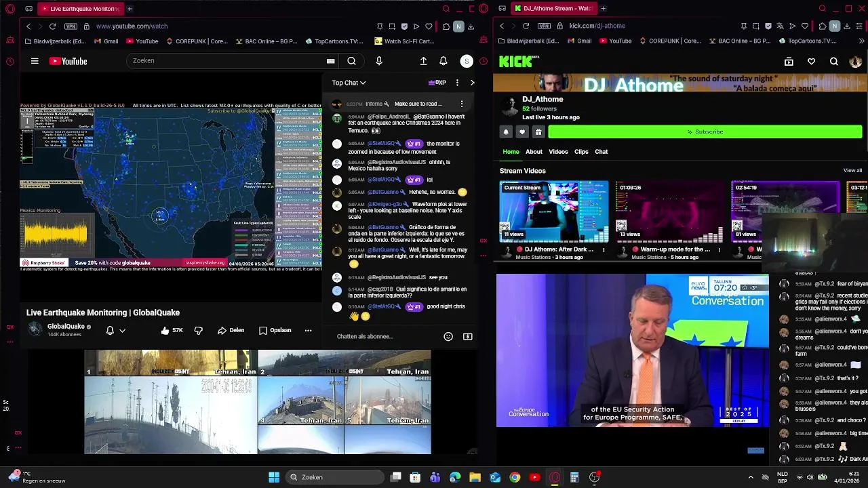This screenshot has width=868, height=488.
Task: Open YouTube account avatar menu
Action: click(467, 61)
